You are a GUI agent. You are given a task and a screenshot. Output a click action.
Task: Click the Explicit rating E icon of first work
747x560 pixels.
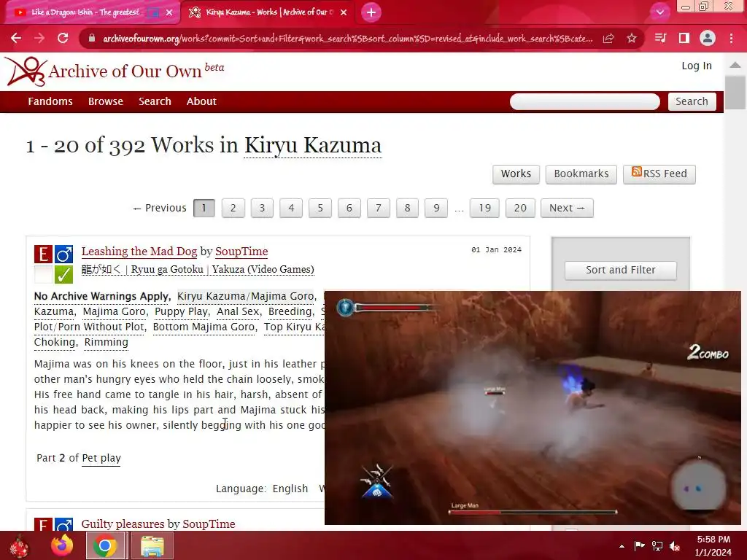43,254
